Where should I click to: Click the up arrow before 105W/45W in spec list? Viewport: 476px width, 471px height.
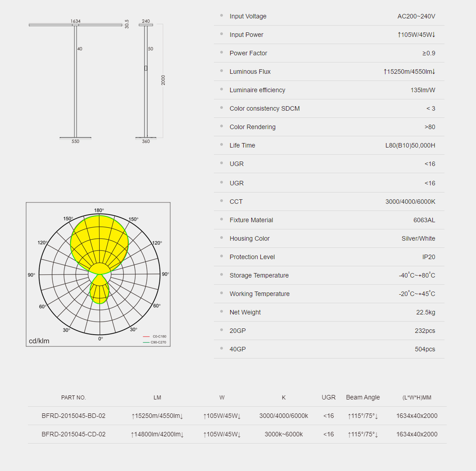(399, 35)
